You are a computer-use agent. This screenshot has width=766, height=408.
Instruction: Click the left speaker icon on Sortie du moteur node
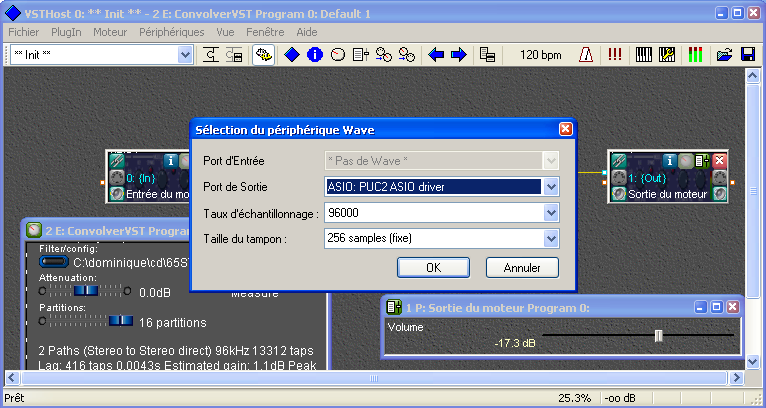619,194
